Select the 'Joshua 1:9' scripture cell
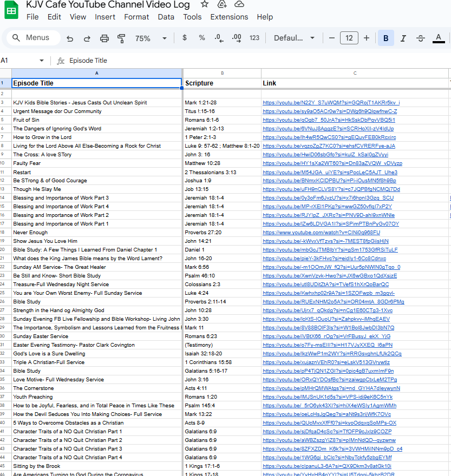Screen dimensions: 451x476 click(x=222, y=181)
